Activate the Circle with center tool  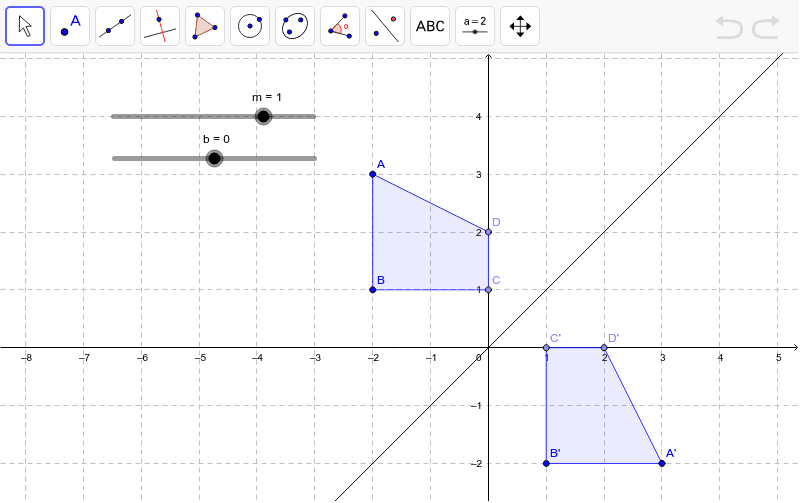point(250,26)
